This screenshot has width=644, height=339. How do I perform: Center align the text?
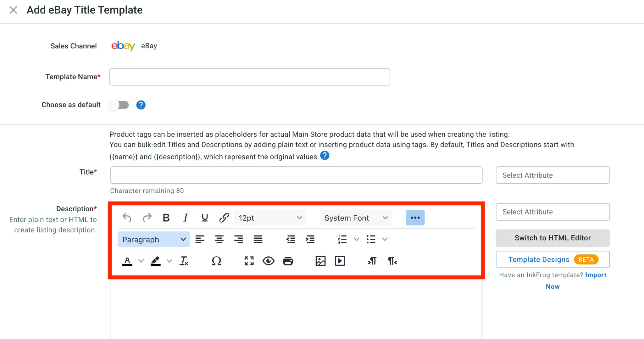[219, 239]
